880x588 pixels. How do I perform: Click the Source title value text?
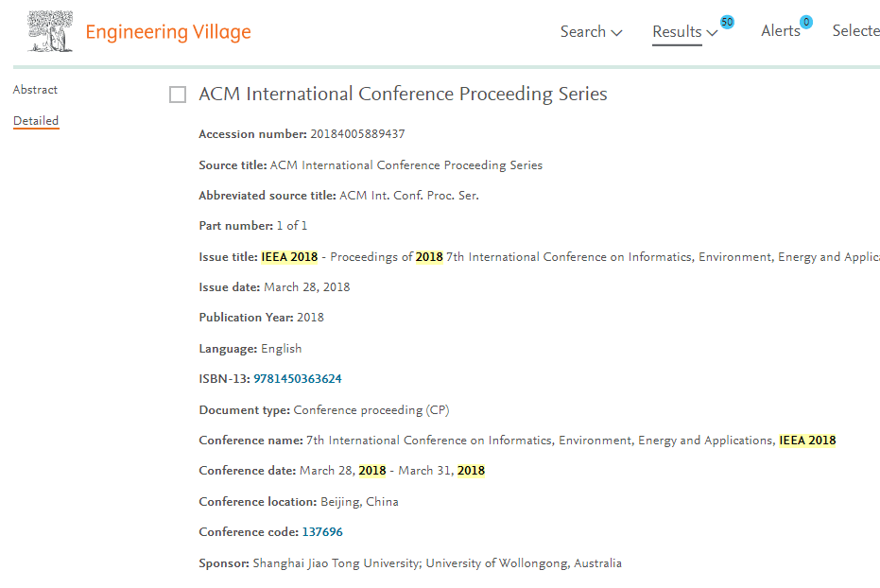[x=406, y=165]
